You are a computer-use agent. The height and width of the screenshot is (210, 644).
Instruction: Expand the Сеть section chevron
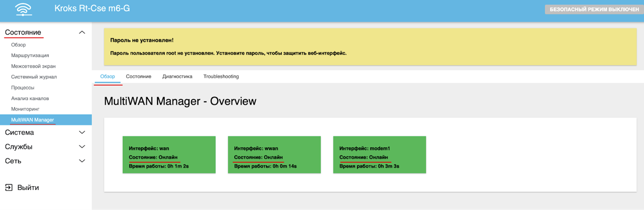click(82, 161)
